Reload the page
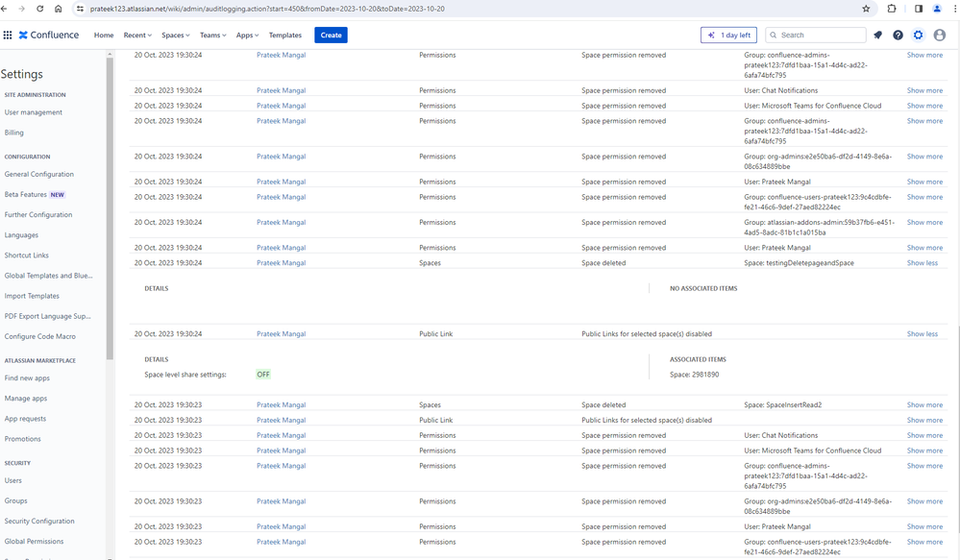Image resolution: width=960 pixels, height=560 pixels. [39, 9]
